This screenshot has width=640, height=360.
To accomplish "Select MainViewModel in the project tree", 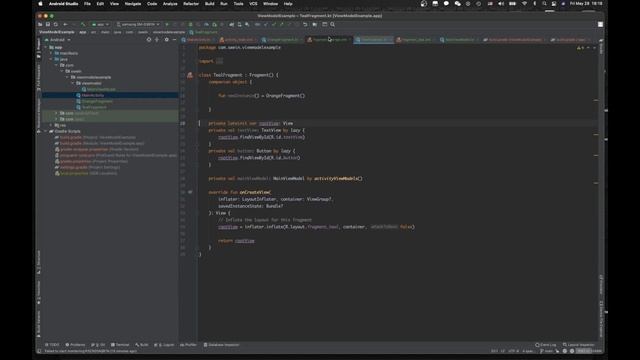I will point(101,89).
